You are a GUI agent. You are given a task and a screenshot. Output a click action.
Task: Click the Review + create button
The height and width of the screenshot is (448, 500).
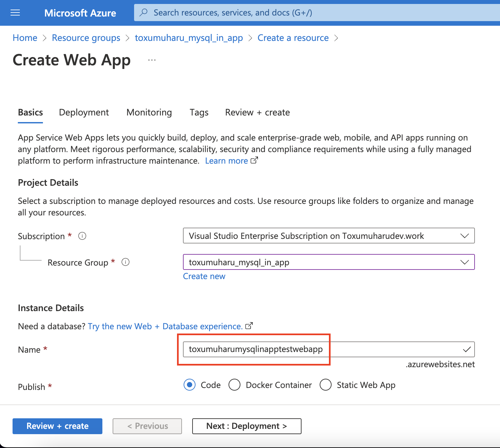57,426
